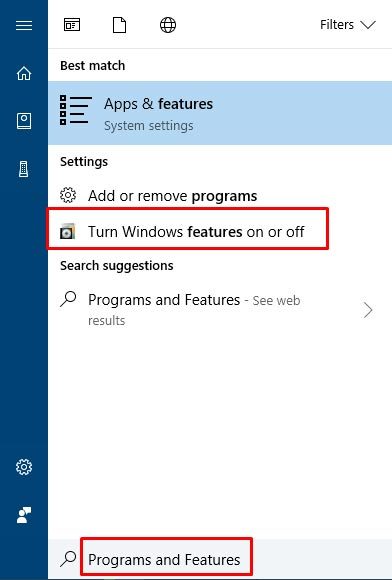The width and height of the screenshot is (392, 580).
Task: Click the Apps & features list icon
Action: (x=75, y=110)
